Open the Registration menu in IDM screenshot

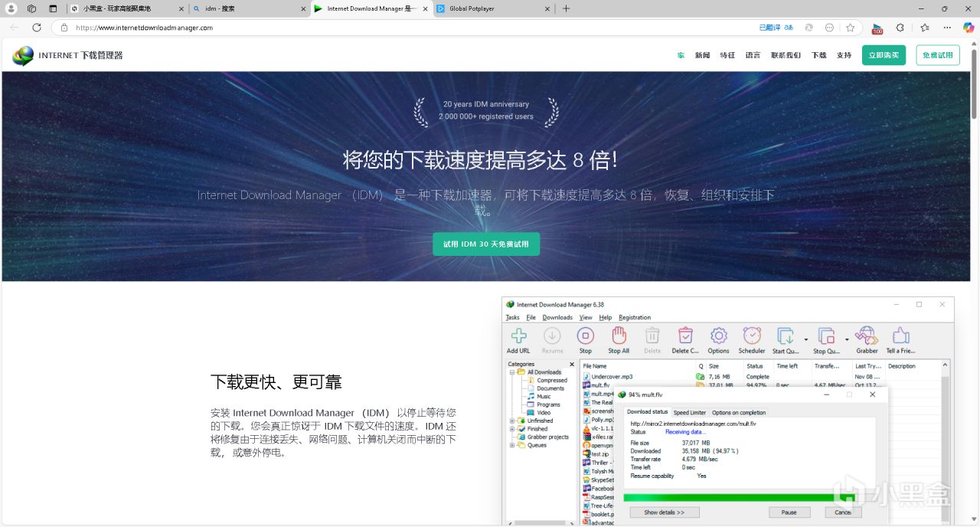635,317
